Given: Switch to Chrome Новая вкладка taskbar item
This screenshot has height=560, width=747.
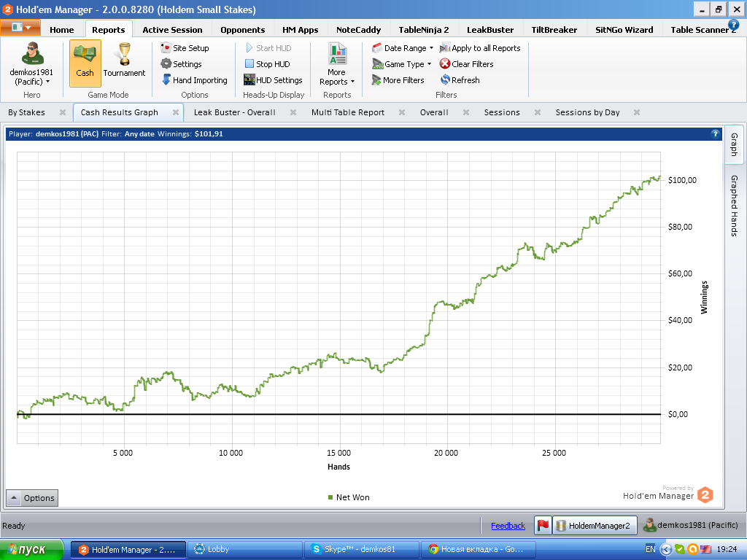Looking at the screenshot, I should (x=479, y=550).
